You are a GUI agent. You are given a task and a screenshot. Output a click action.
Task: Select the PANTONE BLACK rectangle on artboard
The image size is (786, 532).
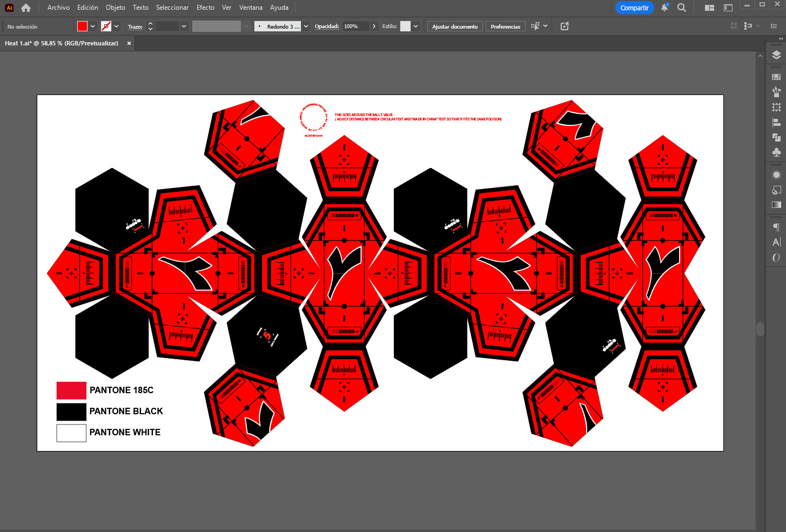[71, 412]
